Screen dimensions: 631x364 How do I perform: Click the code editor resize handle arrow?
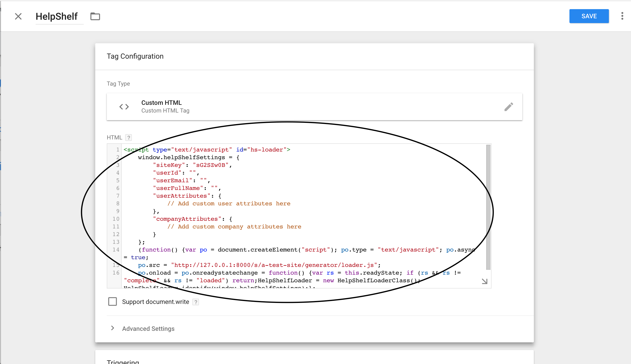485,281
